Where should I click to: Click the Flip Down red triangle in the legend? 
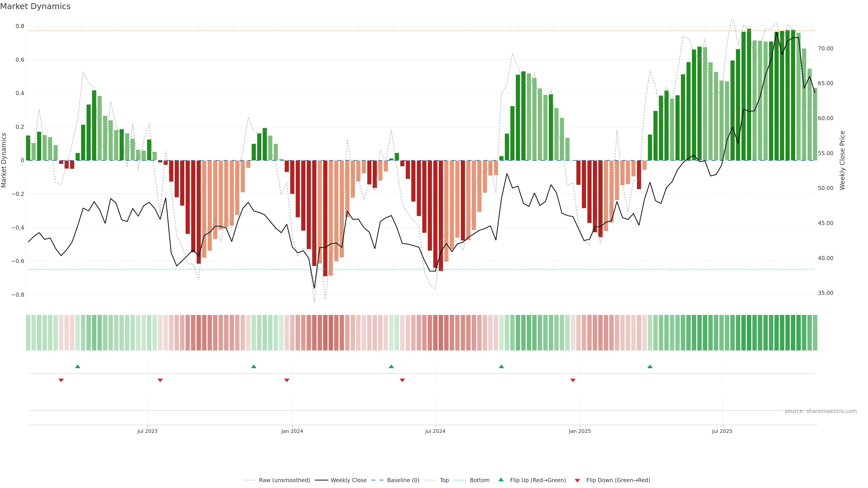(577, 481)
